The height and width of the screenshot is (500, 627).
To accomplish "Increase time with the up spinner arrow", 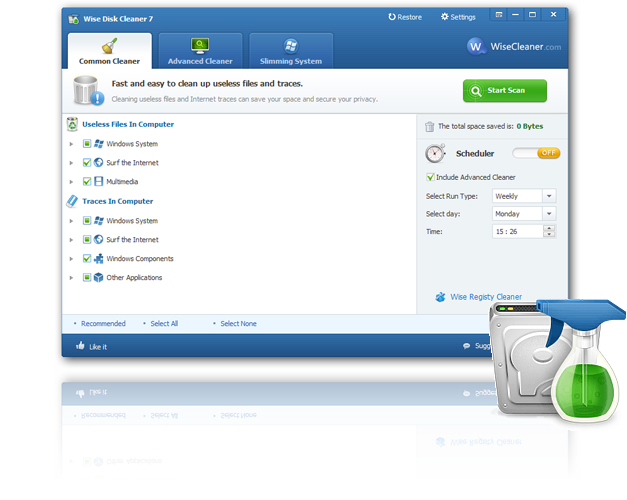I will [x=549, y=228].
